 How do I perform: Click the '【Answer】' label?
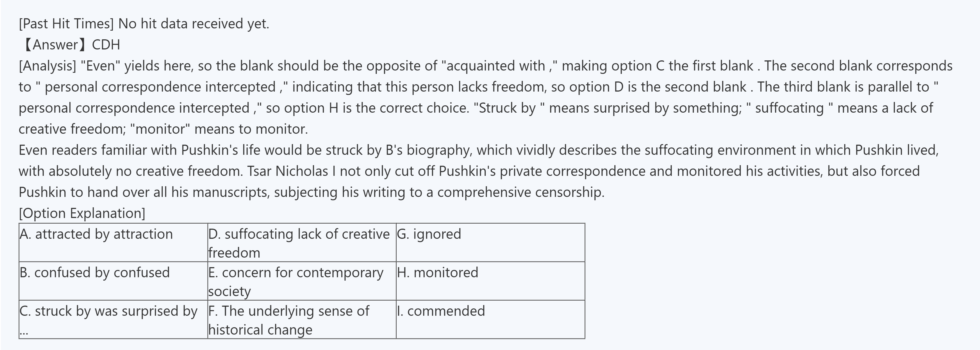point(55,45)
